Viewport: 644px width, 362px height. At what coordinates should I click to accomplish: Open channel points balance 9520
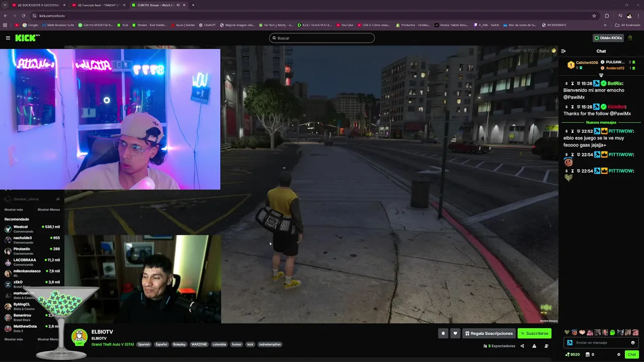tap(573, 354)
